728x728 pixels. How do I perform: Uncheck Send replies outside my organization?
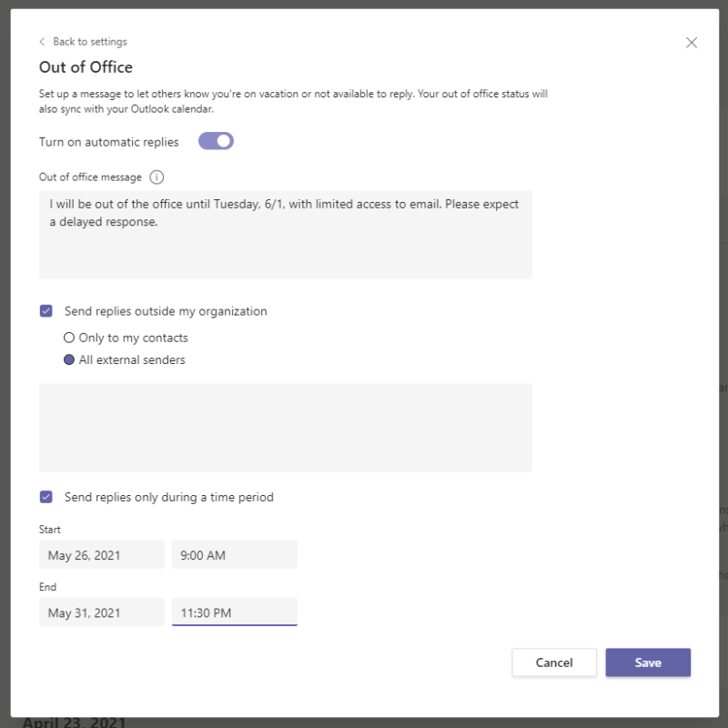click(x=45, y=310)
